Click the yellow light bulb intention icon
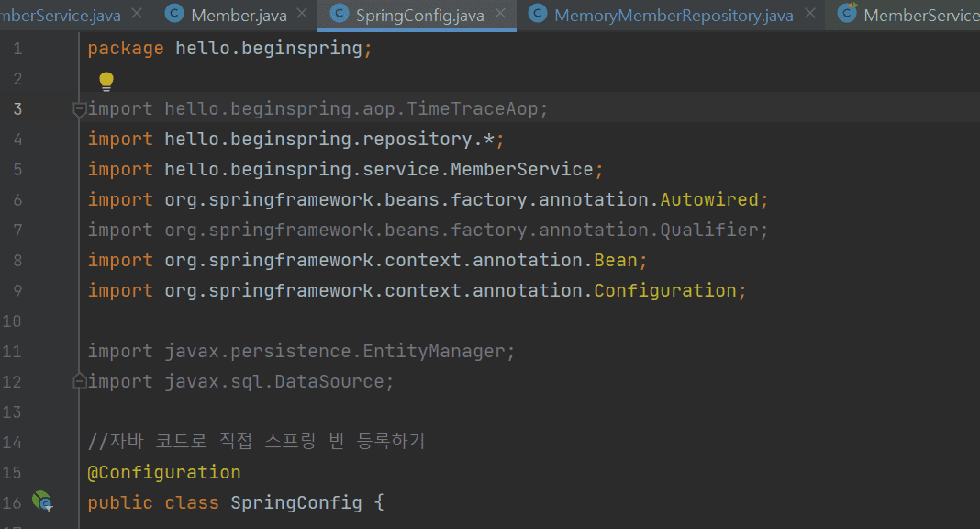Viewport: 980px width, 529px height. click(106, 82)
